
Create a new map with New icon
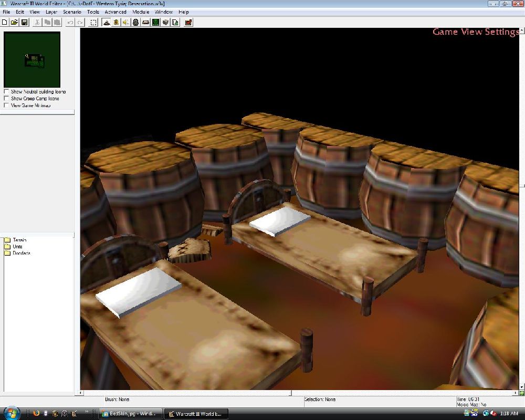[x=5, y=23]
